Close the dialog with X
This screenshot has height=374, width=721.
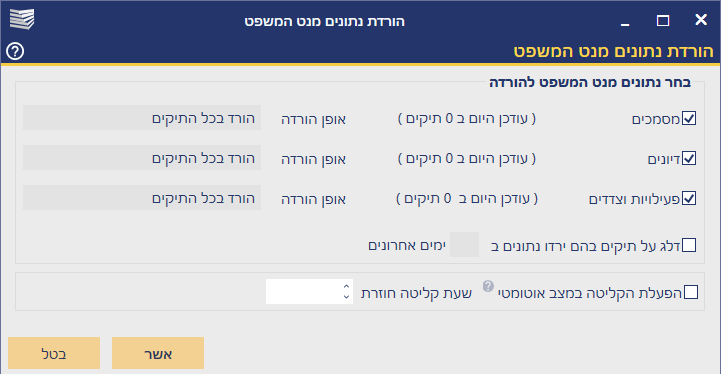coord(701,20)
